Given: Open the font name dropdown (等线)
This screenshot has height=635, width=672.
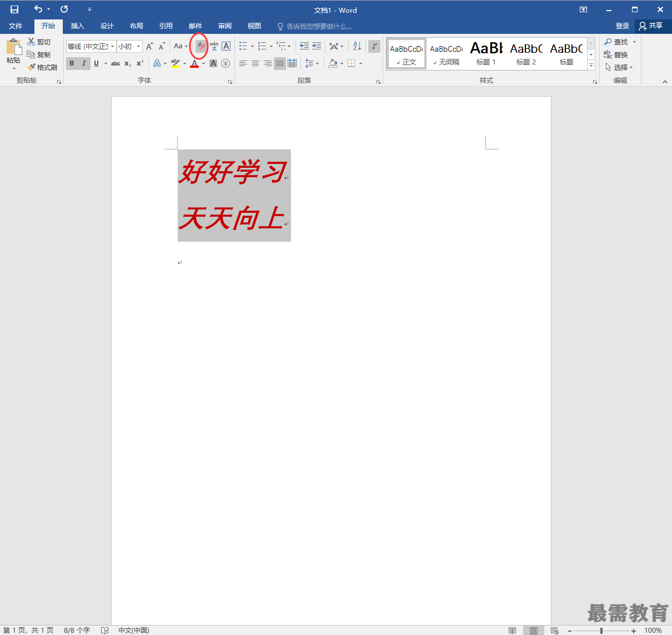Looking at the screenshot, I should pyautogui.click(x=113, y=47).
